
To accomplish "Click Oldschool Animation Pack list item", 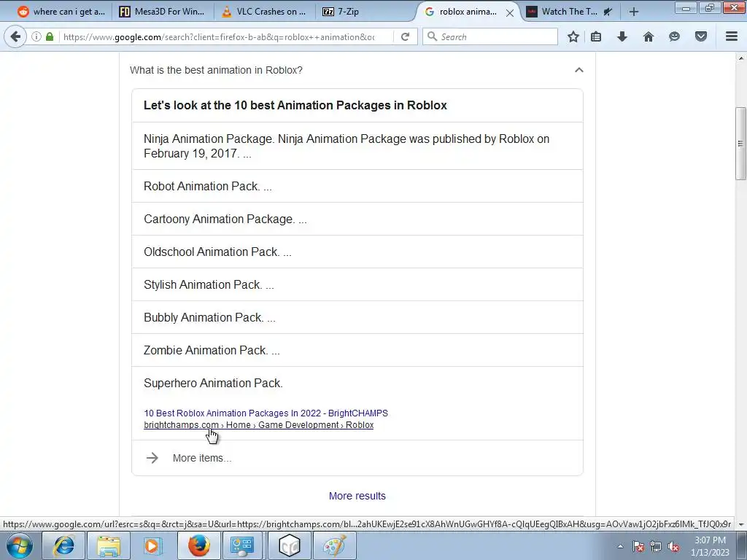I will point(357,252).
